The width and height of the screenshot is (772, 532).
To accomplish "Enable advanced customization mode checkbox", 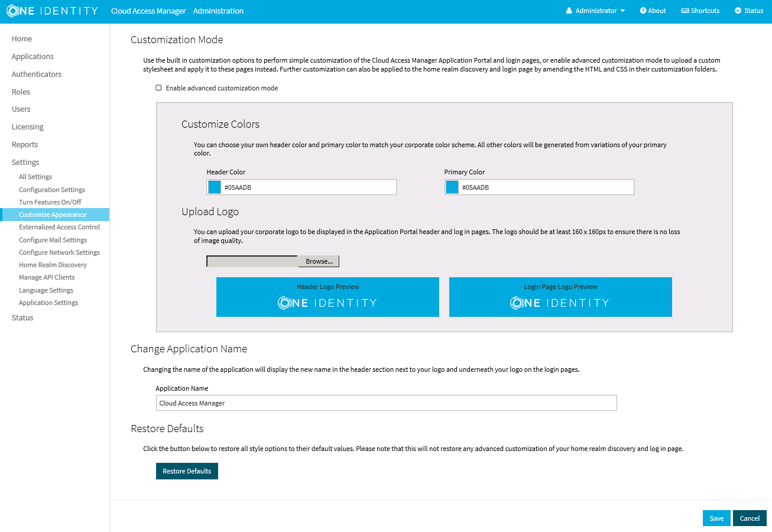I will tap(158, 88).
